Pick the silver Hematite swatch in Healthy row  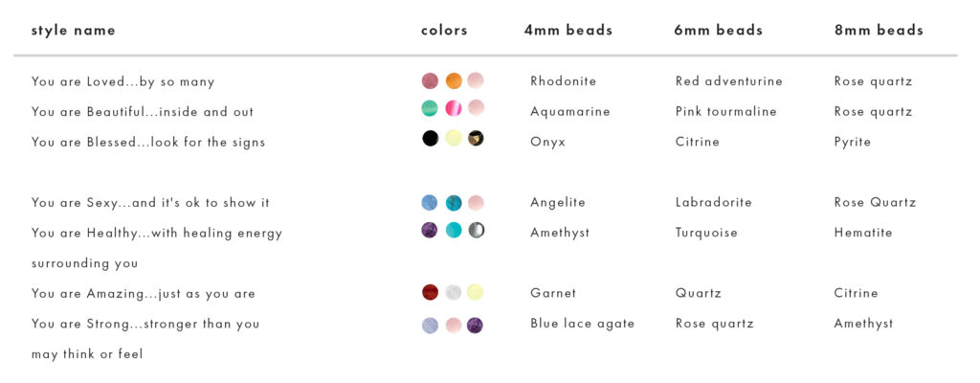click(x=476, y=230)
